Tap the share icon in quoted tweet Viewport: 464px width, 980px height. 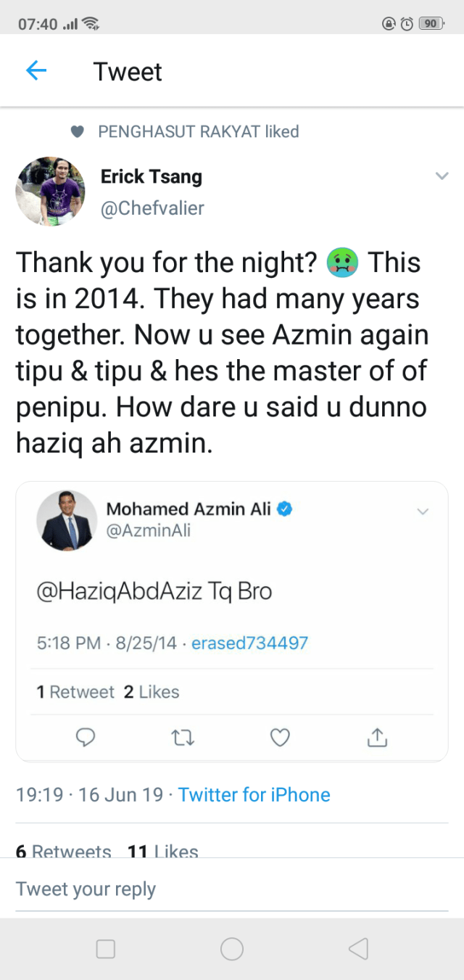377,738
